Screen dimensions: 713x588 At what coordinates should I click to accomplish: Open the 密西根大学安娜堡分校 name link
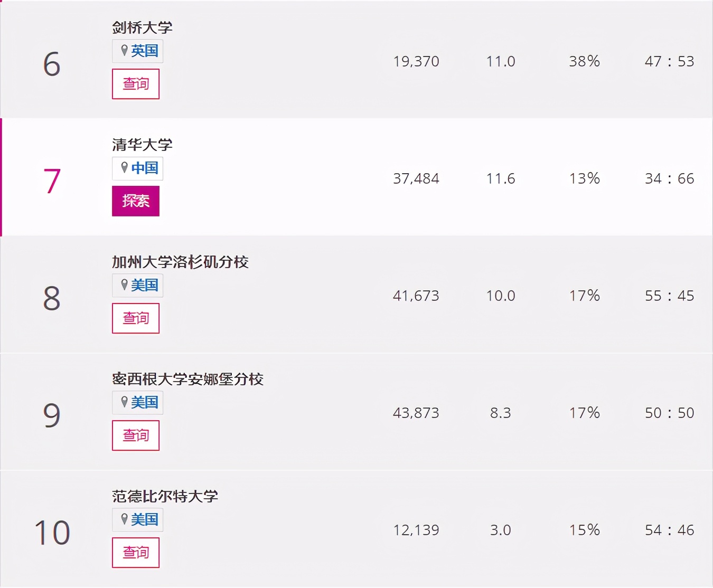pyautogui.click(x=187, y=379)
